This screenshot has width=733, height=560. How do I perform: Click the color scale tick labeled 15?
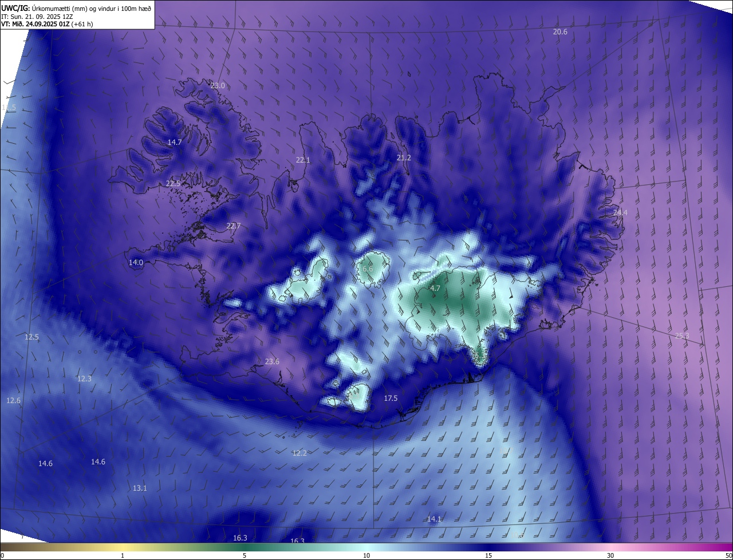pyautogui.click(x=488, y=555)
